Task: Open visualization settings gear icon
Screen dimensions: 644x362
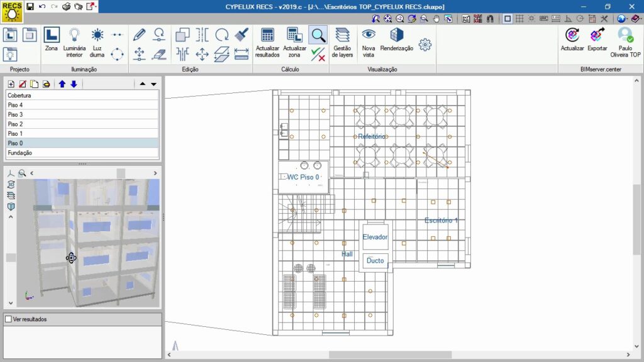Action: coord(425,44)
